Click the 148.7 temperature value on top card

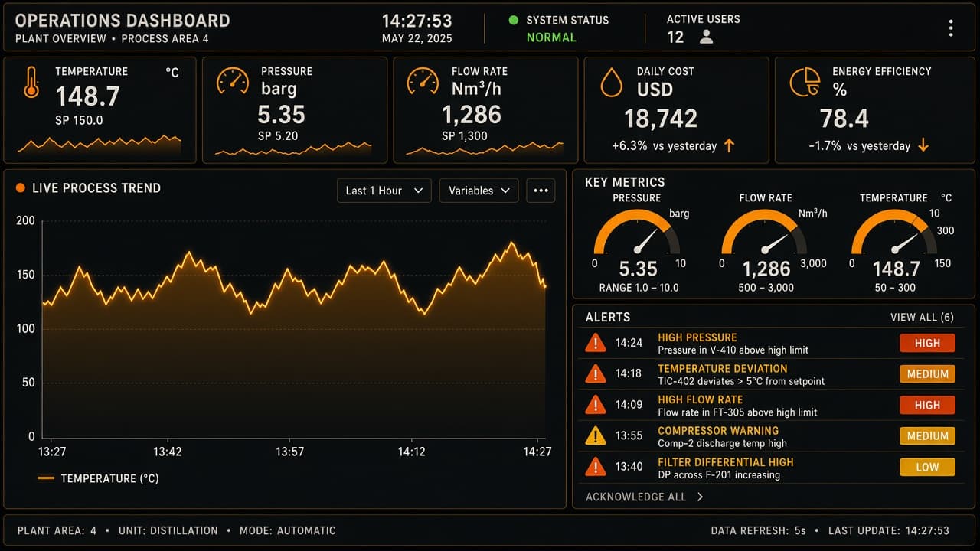point(87,96)
